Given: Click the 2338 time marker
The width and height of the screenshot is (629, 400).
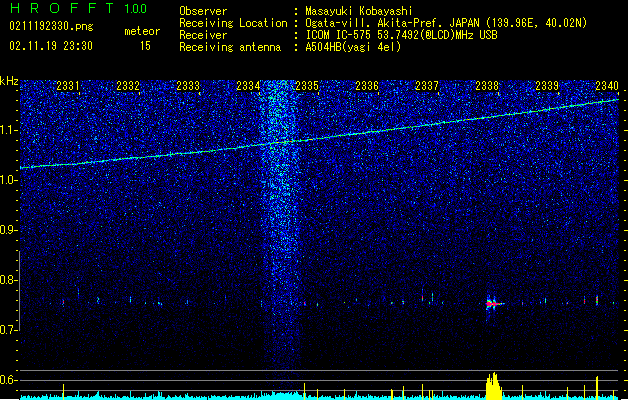Looking at the screenshot, I should click(487, 85).
